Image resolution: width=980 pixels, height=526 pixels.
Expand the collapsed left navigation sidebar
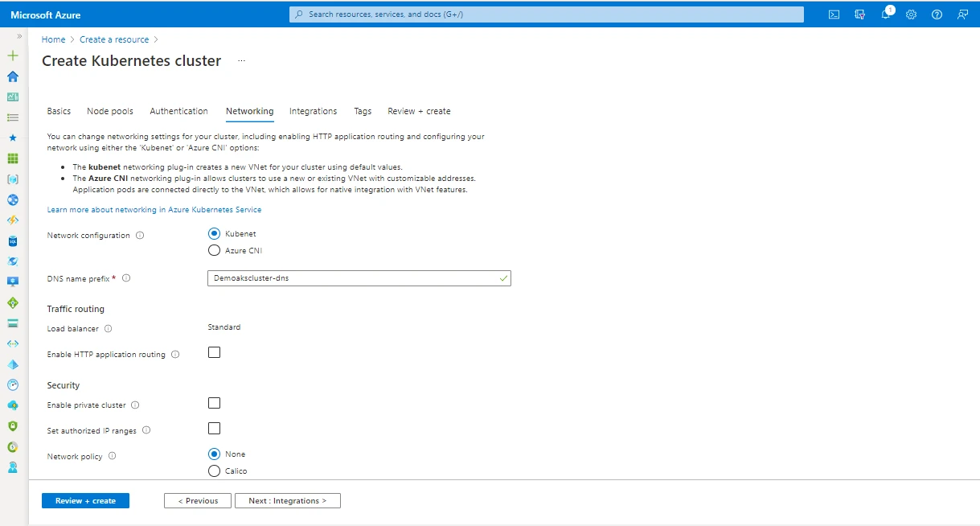(x=19, y=34)
